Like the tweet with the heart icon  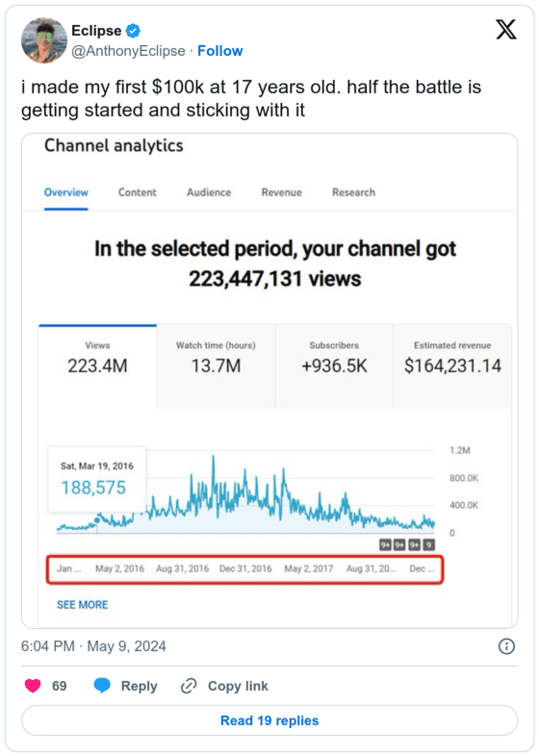(33, 686)
